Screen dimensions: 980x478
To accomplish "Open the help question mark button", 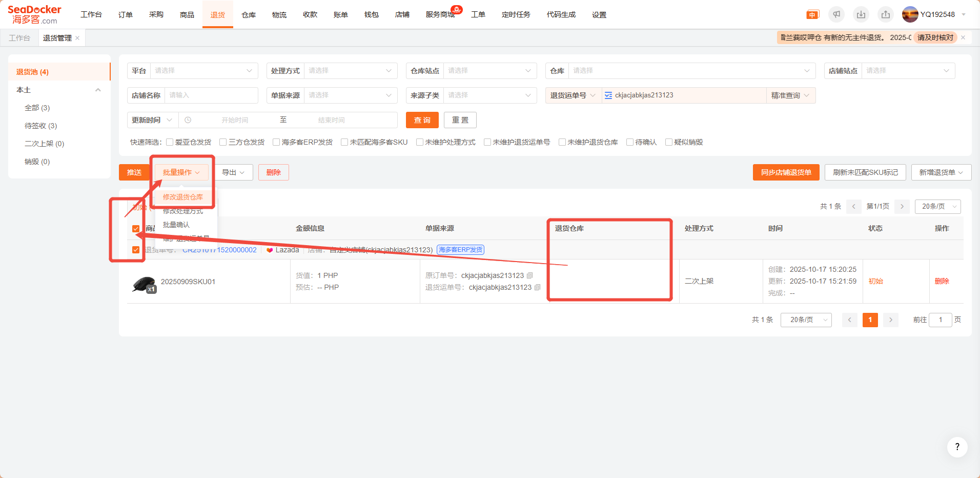I will [957, 447].
